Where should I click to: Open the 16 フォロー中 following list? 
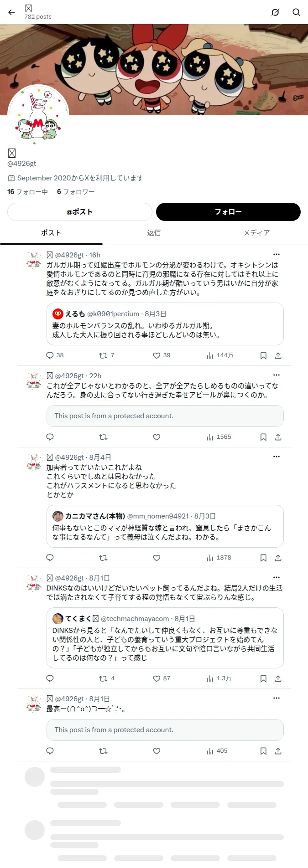pos(27,192)
